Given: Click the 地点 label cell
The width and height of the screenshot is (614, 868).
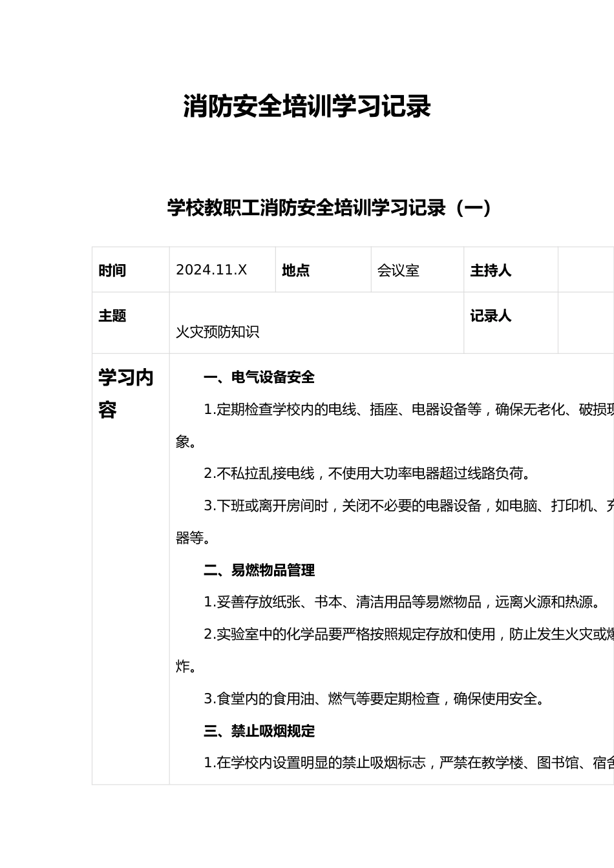Looking at the screenshot, I should (x=323, y=270).
